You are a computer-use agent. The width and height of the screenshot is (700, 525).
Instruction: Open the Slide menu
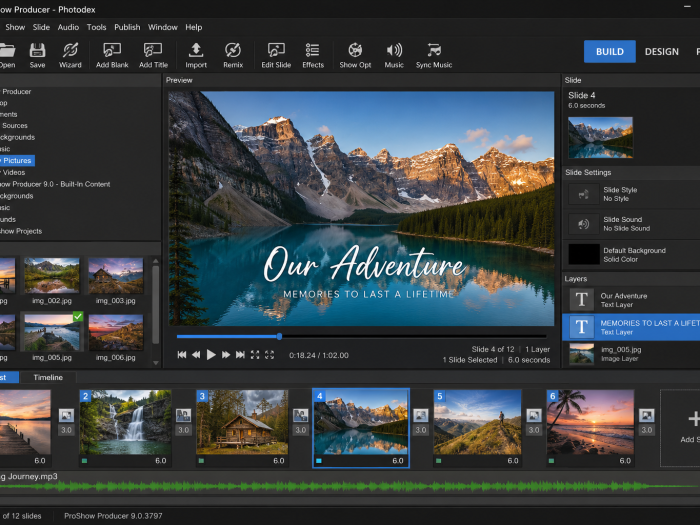point(41,27)
